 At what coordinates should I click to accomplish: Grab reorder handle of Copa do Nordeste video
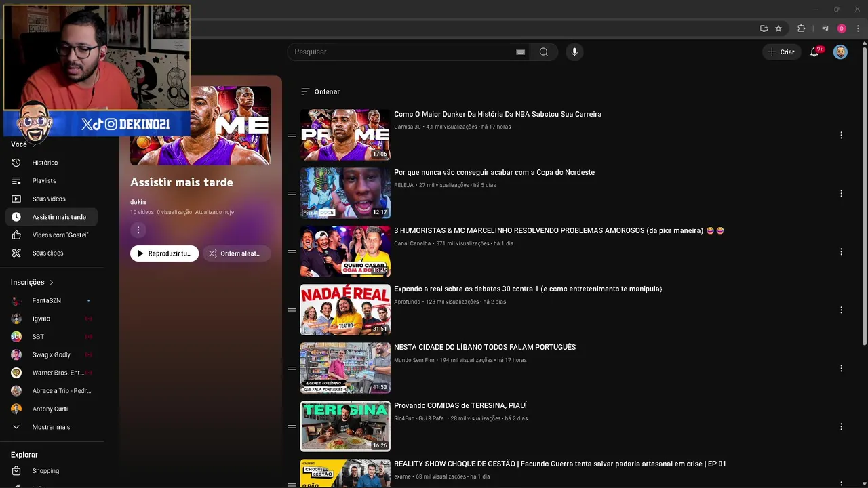point(292,193)
